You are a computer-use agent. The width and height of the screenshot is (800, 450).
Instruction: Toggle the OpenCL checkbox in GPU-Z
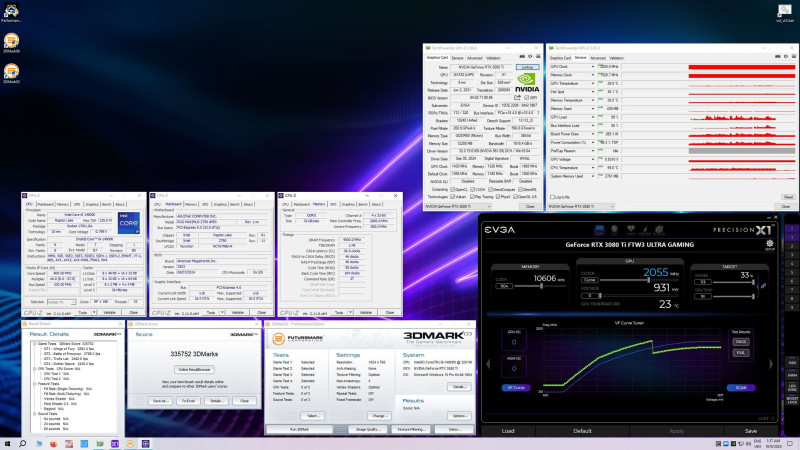453,189
